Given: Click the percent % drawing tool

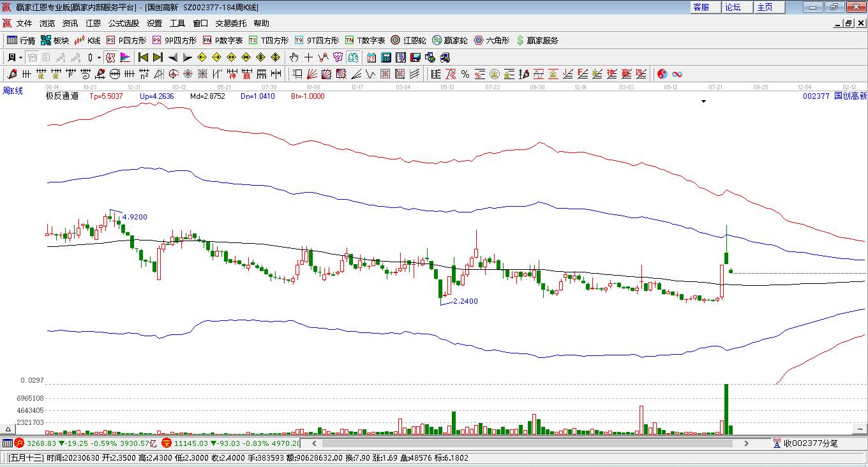Looking at the screenshot, I should click(465, 74).
